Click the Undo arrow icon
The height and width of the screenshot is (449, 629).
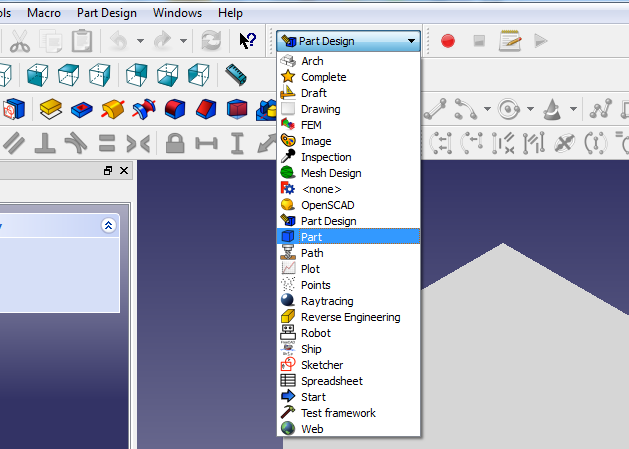pyautogui.click(x=119, y=41)
